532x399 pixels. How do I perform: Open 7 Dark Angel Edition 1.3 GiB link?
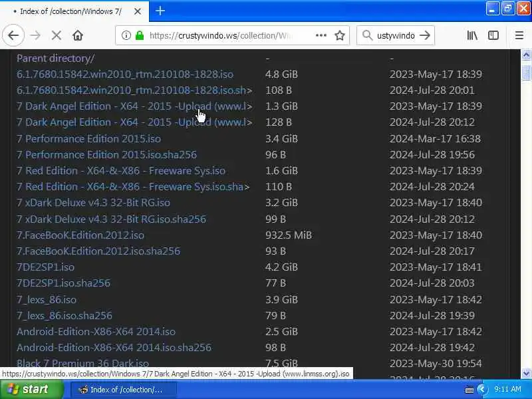pos(134,106)
